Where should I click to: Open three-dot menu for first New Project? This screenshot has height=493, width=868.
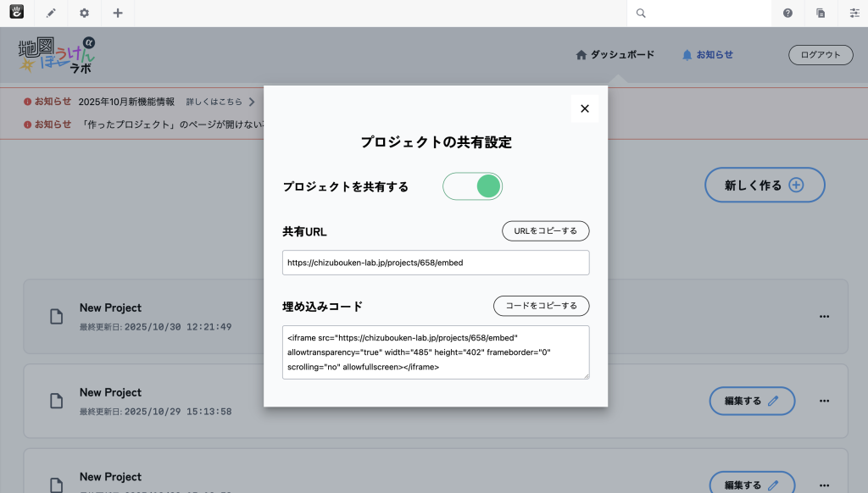point(824,316)
